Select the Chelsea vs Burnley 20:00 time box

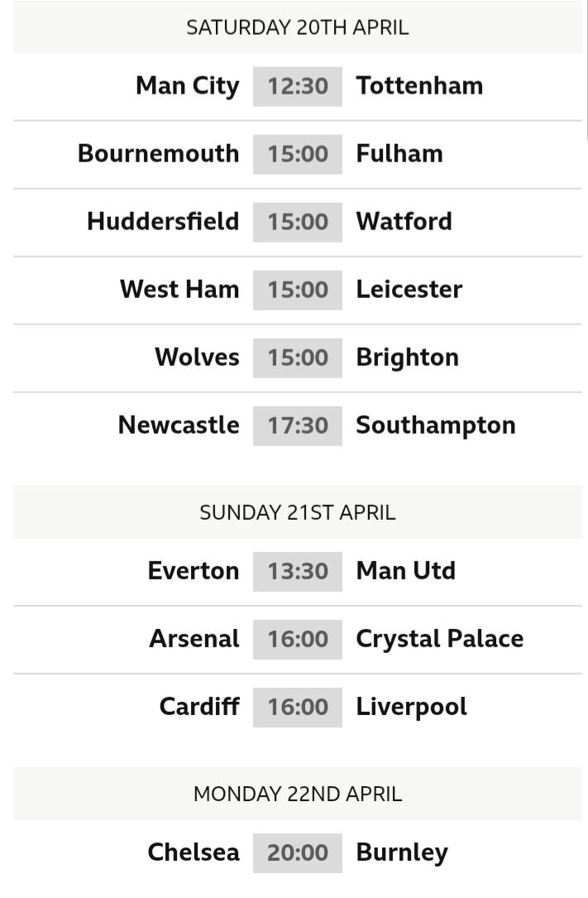[298, 853]
